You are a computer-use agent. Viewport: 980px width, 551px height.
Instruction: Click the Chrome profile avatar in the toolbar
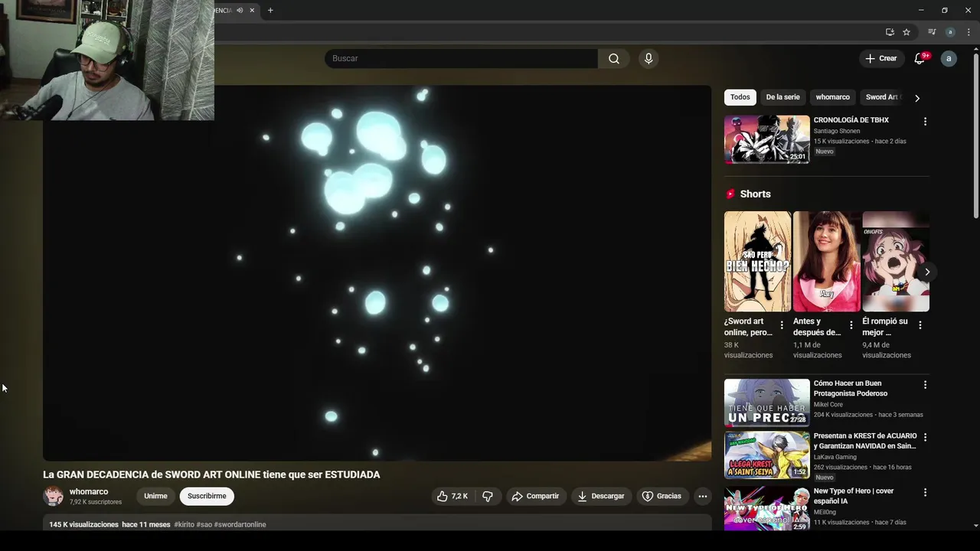tap(950, 32)
